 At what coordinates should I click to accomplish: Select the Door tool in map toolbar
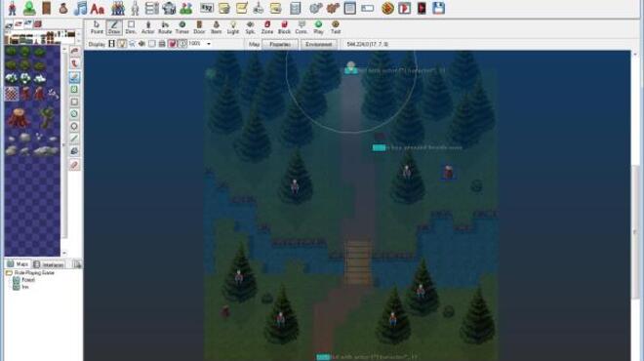click(199, 27)
